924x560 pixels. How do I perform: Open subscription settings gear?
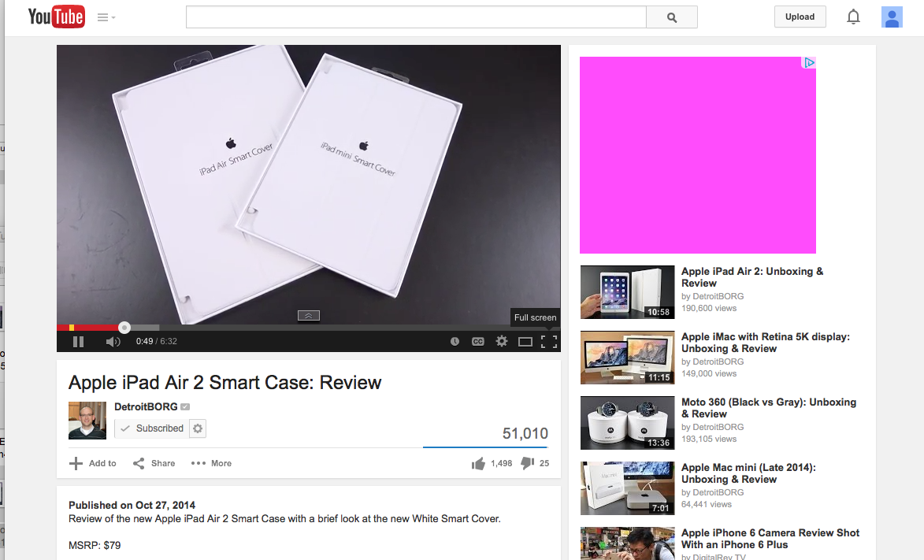[x=198, y=428]
